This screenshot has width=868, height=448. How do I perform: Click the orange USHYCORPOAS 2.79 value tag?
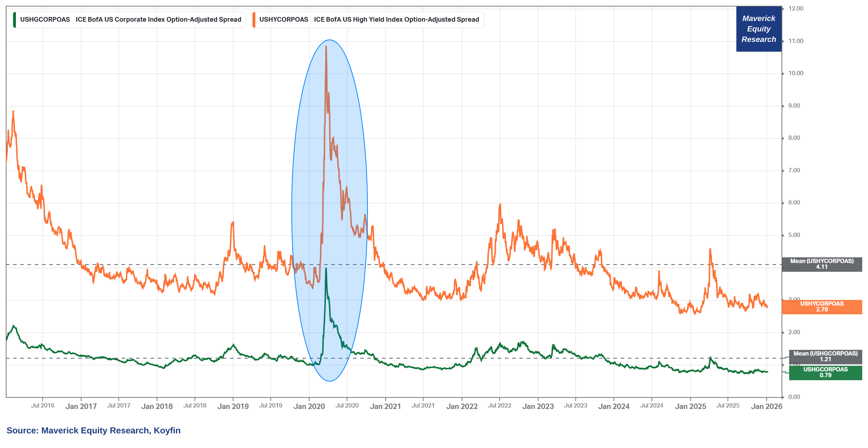point(822,307)
